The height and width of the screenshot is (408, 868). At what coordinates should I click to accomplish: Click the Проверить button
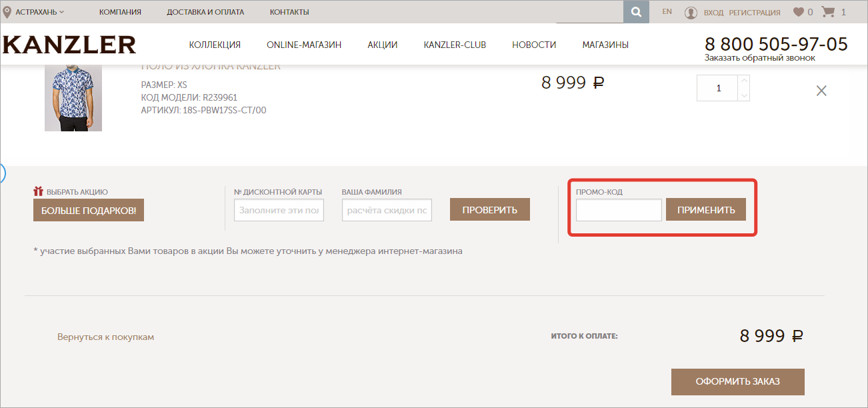(490, 210)
